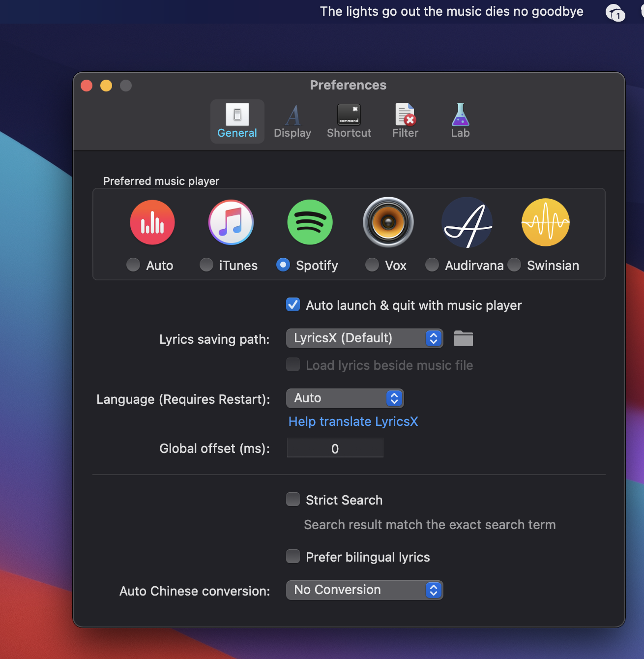Click the Global offset (ms) label
Screen dimensions: 644x659
coord(214,449)
